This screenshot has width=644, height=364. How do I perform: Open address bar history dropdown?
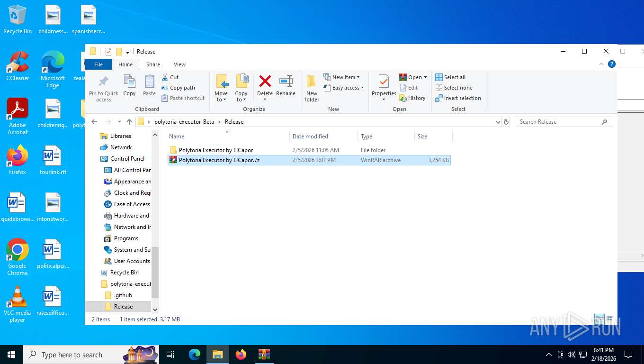point(498,122)
